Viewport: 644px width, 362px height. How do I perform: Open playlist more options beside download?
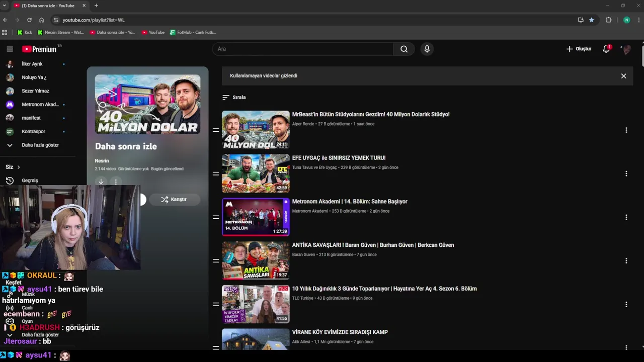116,182
